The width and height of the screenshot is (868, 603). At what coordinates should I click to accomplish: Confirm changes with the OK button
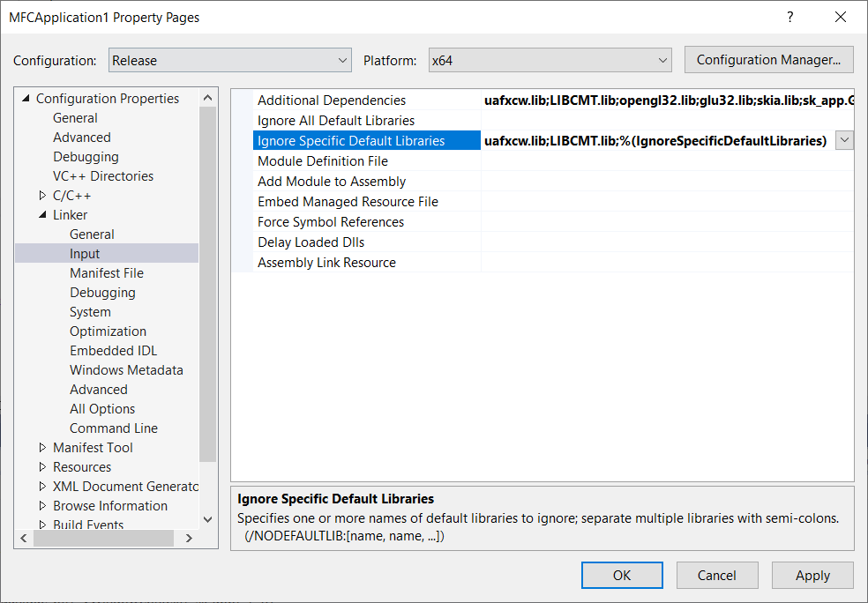pyautogui.click(x=622, y=576)
